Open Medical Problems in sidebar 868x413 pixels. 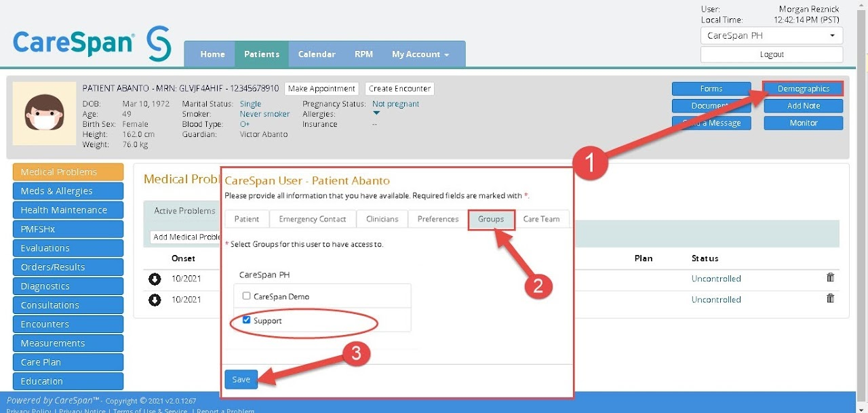pyautogui.click(x=68, y=172)
